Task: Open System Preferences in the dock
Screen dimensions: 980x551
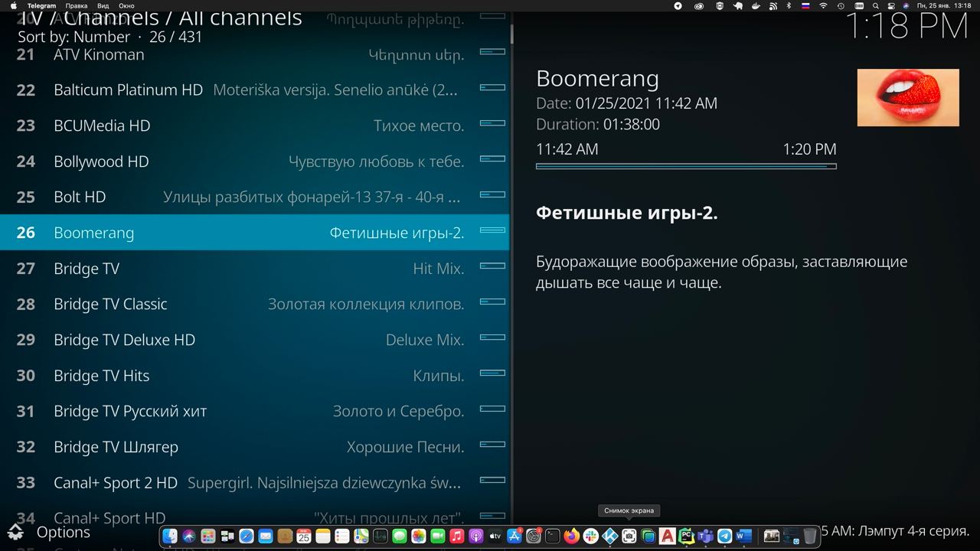Action: pyautogui.click(x=533, y=536)
